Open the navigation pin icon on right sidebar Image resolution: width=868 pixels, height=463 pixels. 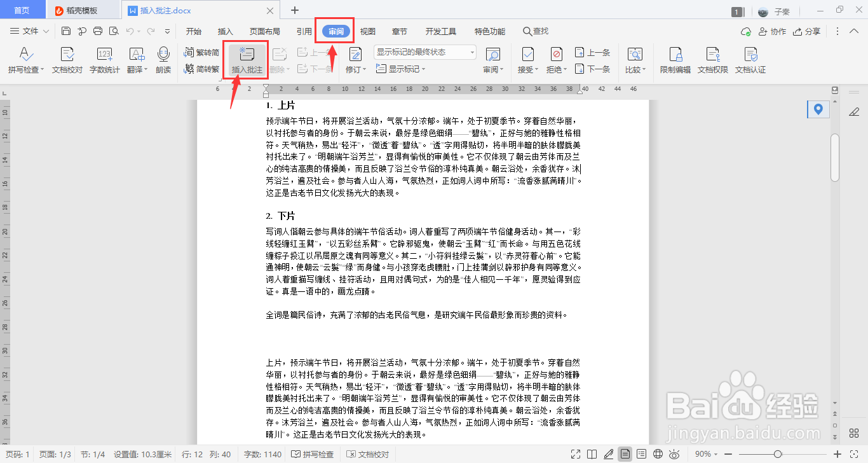(818, 109)
